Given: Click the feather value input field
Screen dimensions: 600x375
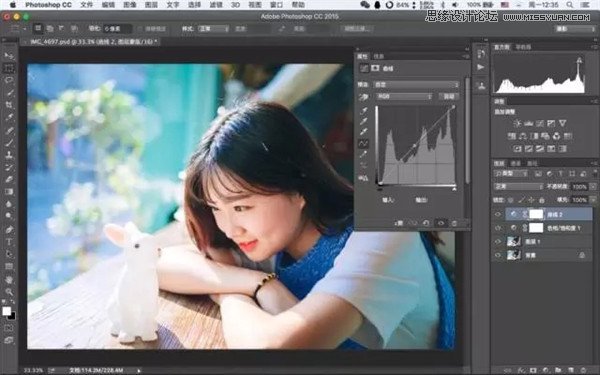Looking at the screenshot, I should (117, 29).
